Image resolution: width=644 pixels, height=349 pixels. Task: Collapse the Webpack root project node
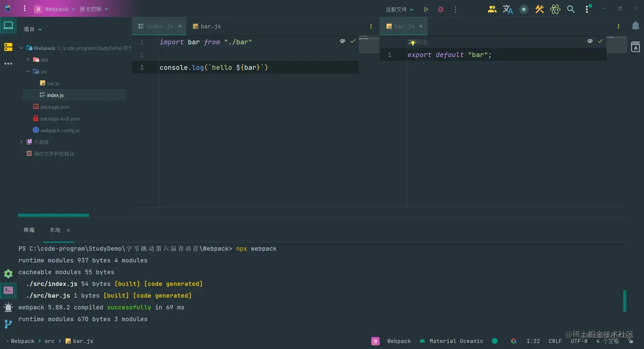21,48
